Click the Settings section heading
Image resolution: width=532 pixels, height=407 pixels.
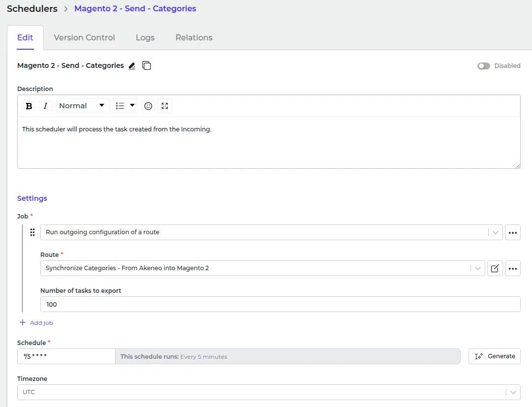point(32,198)
